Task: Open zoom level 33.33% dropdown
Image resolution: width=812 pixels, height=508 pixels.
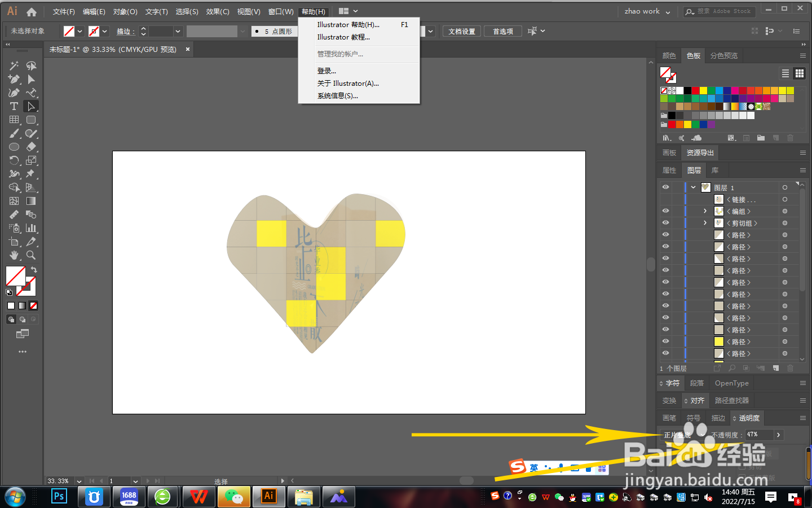Action: 80,481
